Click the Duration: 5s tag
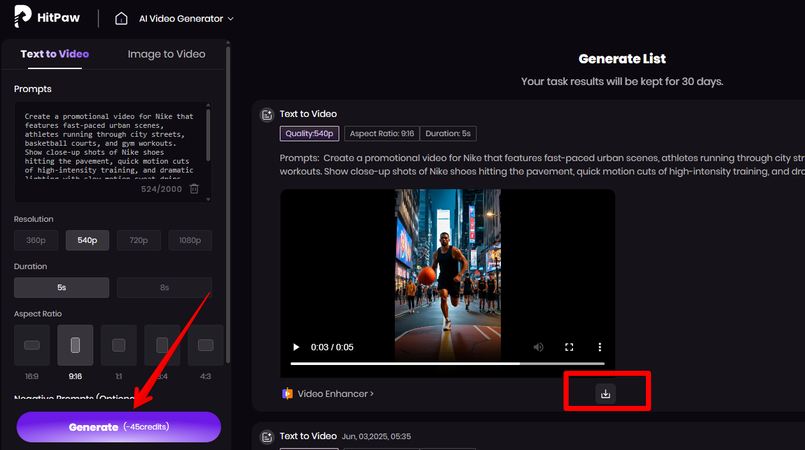805x450 pixels. pos(448,133)
